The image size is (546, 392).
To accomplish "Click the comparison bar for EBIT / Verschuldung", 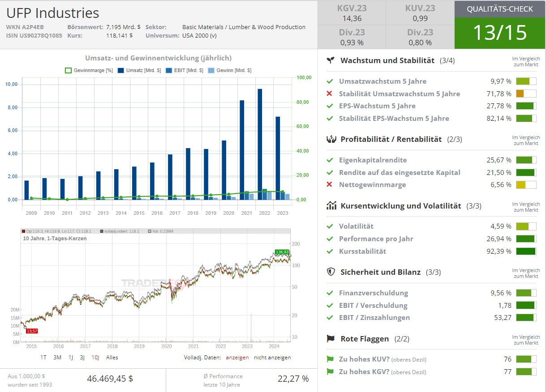I will [x=526, y=305].
